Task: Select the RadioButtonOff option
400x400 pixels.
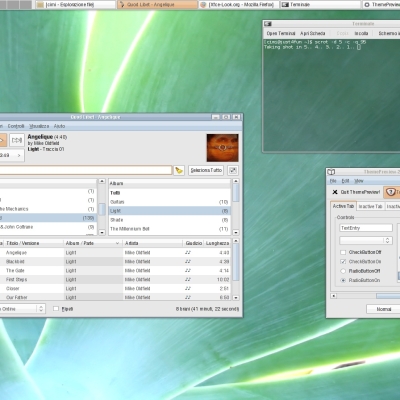Action: click(x=343, y=271)
